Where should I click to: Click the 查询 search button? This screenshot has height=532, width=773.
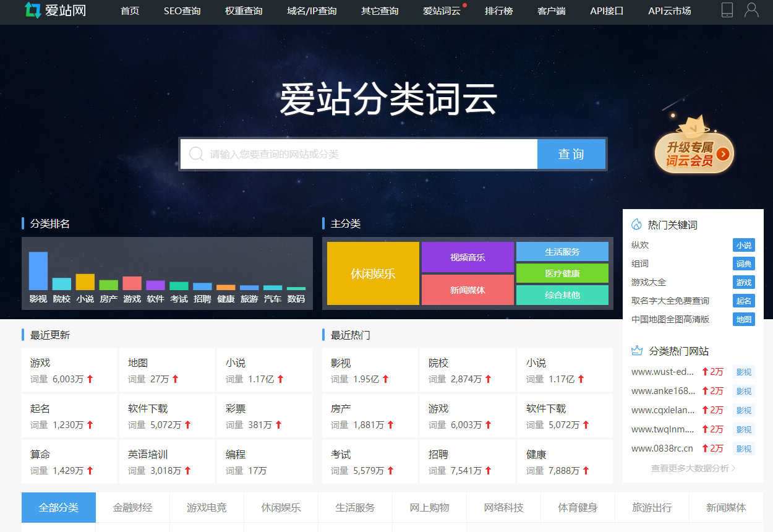[571, 154]
